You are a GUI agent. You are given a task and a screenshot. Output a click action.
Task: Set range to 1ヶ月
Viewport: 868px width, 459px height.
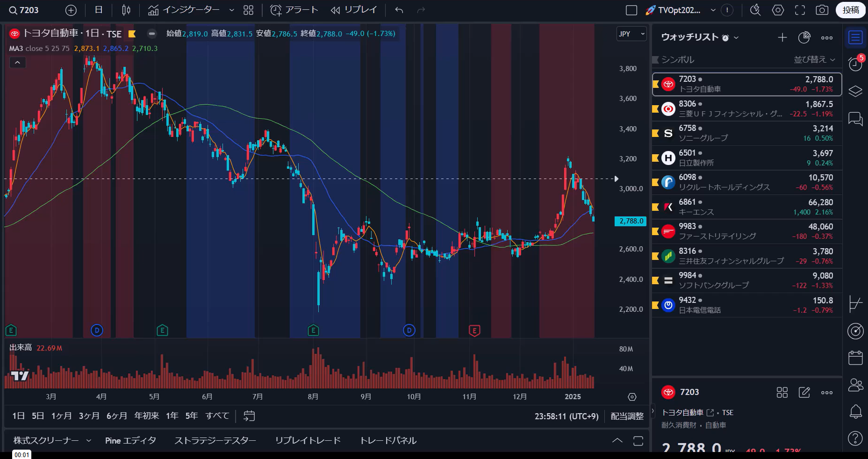coord(61,416)
